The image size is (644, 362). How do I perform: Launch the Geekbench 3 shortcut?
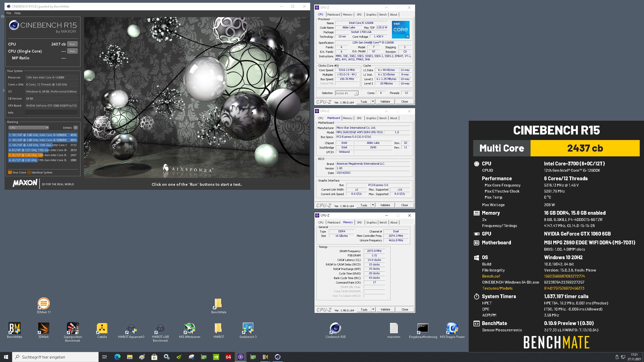point(248,330)
